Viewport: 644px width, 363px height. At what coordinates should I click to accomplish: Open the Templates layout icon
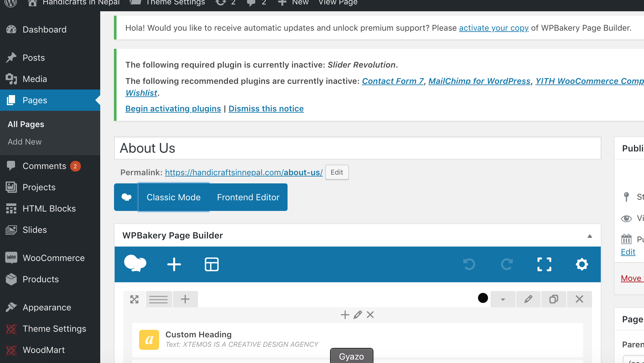[212, 264]
